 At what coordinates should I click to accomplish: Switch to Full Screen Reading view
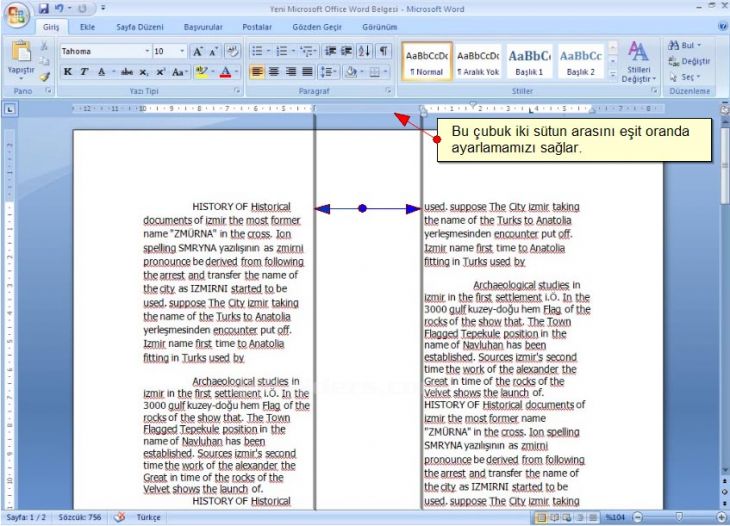pos(554,517)
